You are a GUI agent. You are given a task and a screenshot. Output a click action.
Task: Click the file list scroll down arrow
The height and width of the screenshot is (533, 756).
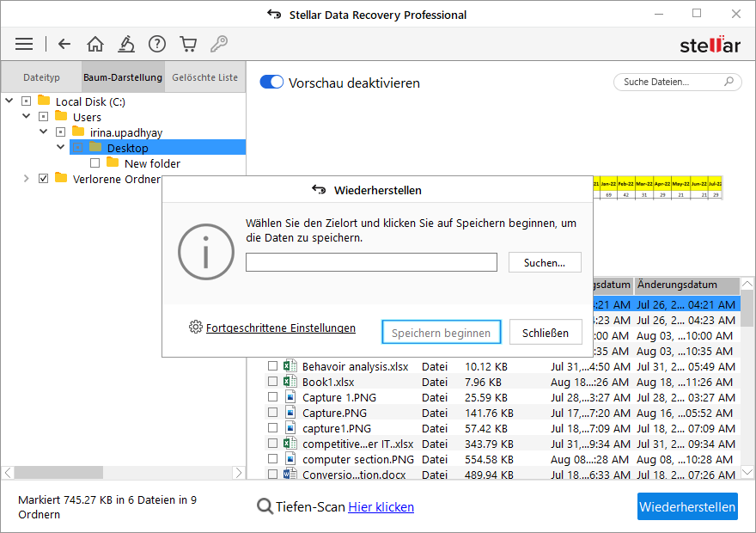click(x=747, y=472)
